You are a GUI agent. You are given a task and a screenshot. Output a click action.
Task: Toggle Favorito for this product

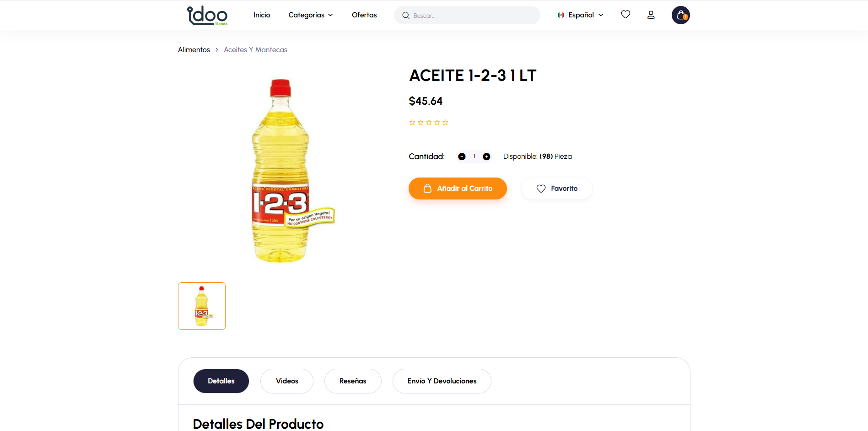pos(557,189)
